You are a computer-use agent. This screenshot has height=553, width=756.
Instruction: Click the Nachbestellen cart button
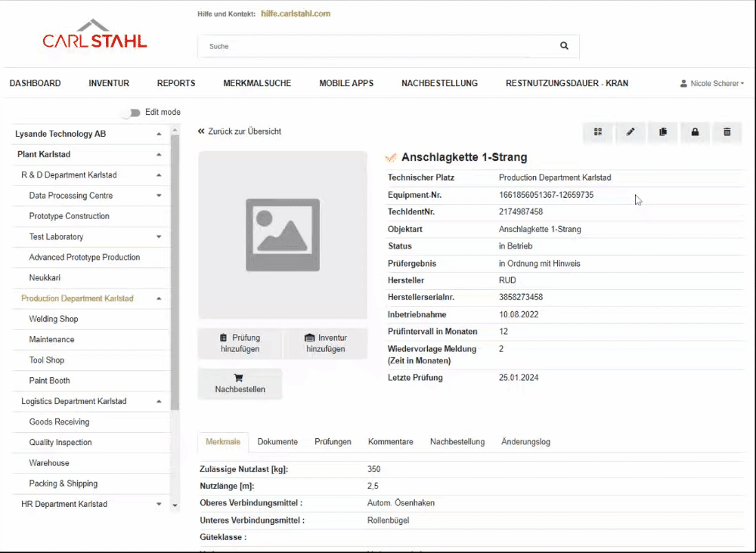240,384
